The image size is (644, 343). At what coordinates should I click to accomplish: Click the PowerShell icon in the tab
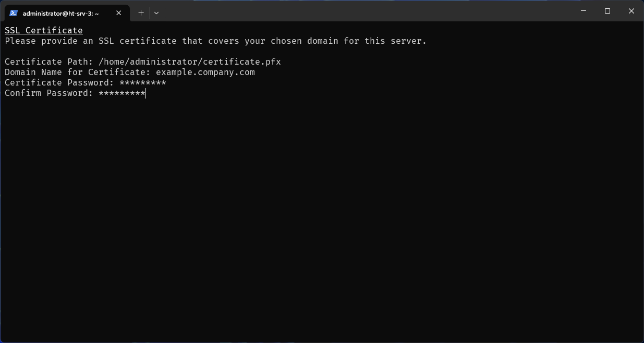[14, 13]
